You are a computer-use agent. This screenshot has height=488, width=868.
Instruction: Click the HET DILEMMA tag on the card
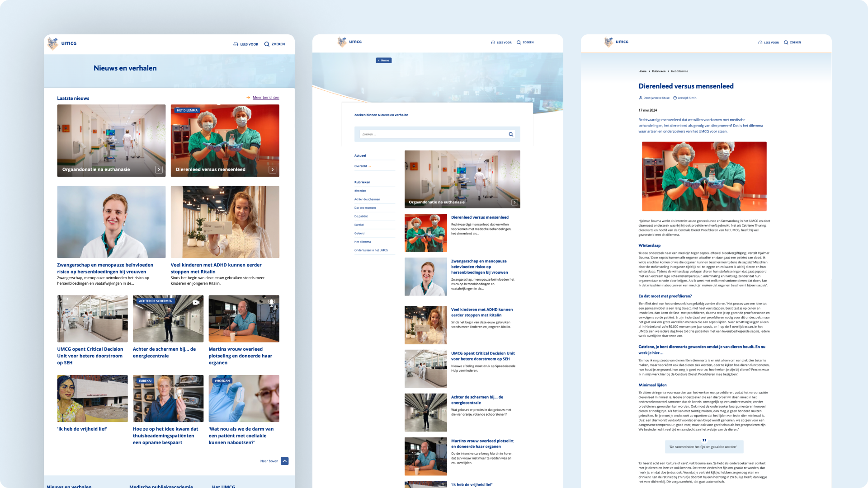[187, 110]
